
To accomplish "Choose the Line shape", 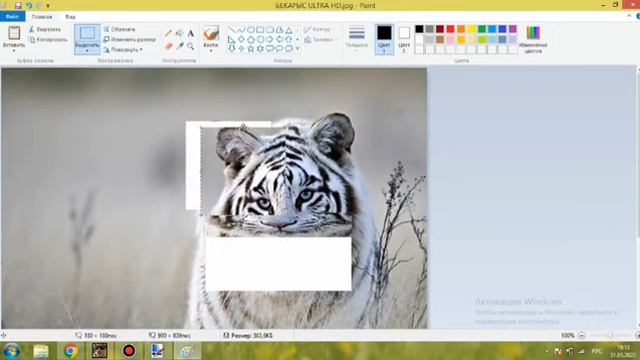I will [x=231, y=30].
